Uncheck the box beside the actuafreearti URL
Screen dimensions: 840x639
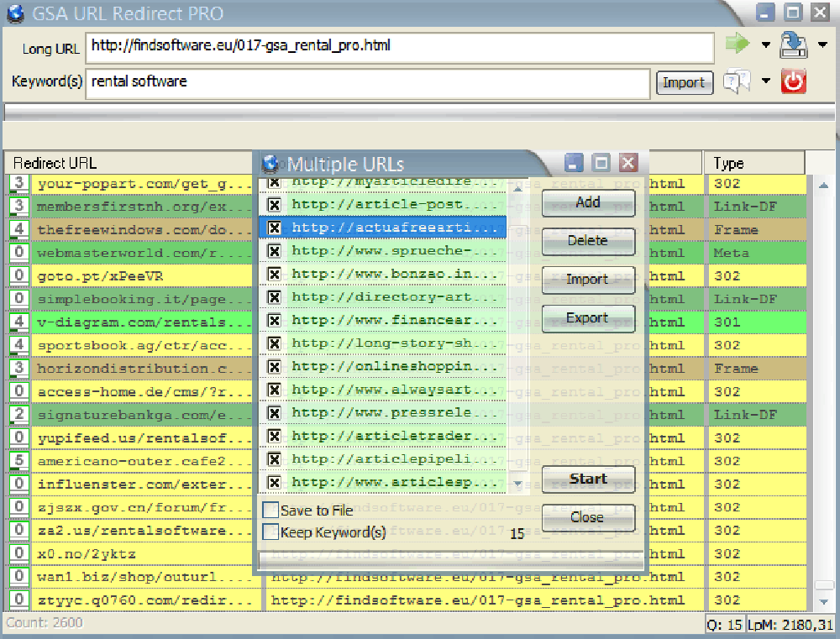[x=275, y=228]
